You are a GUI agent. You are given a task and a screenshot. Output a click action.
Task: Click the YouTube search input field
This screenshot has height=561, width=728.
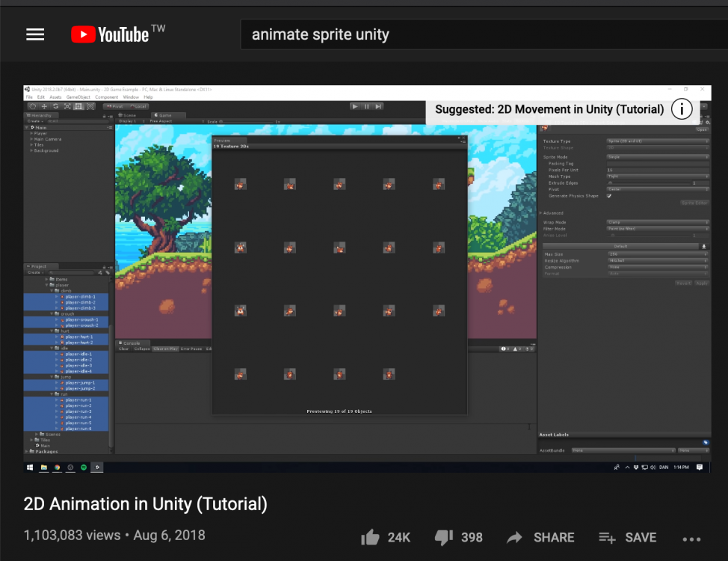tap(484, 34)
